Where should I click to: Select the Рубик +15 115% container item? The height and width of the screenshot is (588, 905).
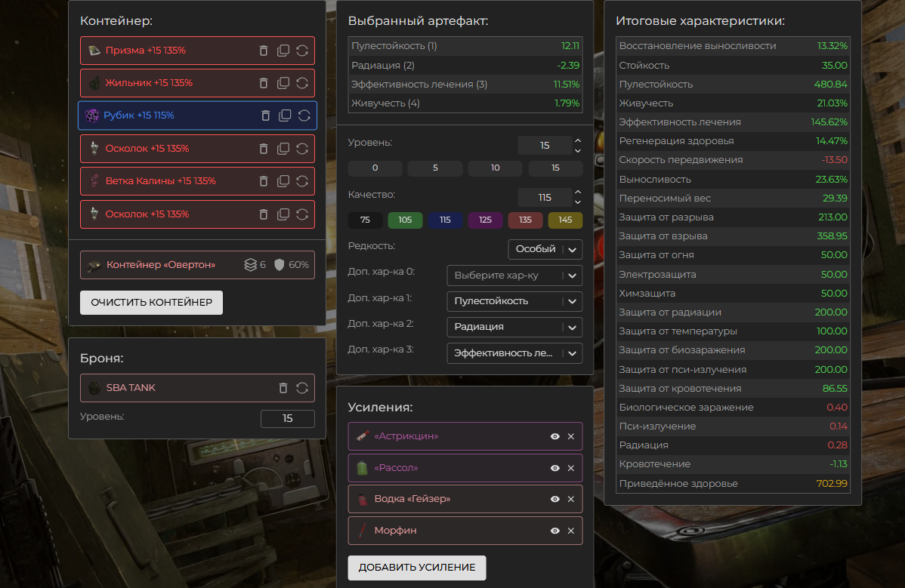pos(197,116)
